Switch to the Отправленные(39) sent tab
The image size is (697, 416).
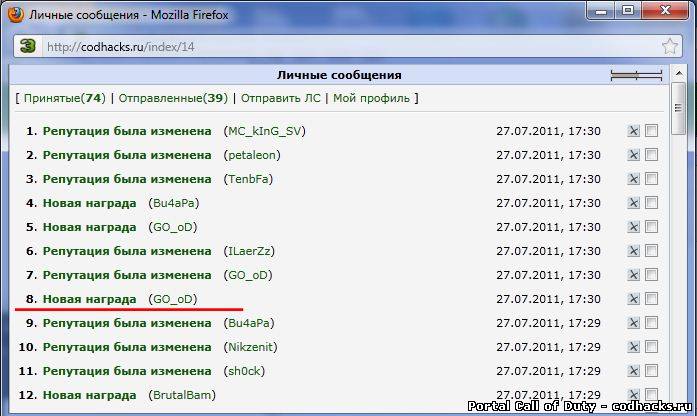pyautogui.click(x=173, y=98)
